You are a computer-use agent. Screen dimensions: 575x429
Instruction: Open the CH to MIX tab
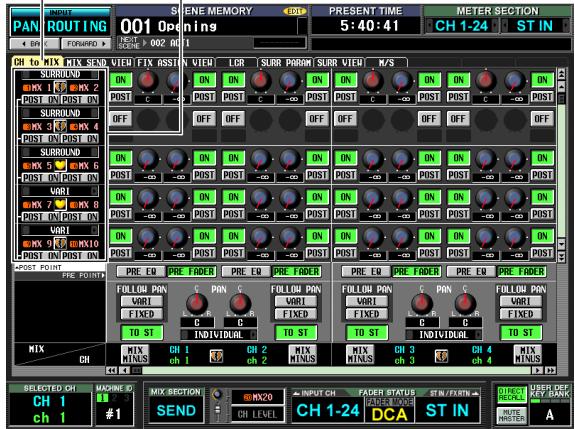[x=37, y=62]
